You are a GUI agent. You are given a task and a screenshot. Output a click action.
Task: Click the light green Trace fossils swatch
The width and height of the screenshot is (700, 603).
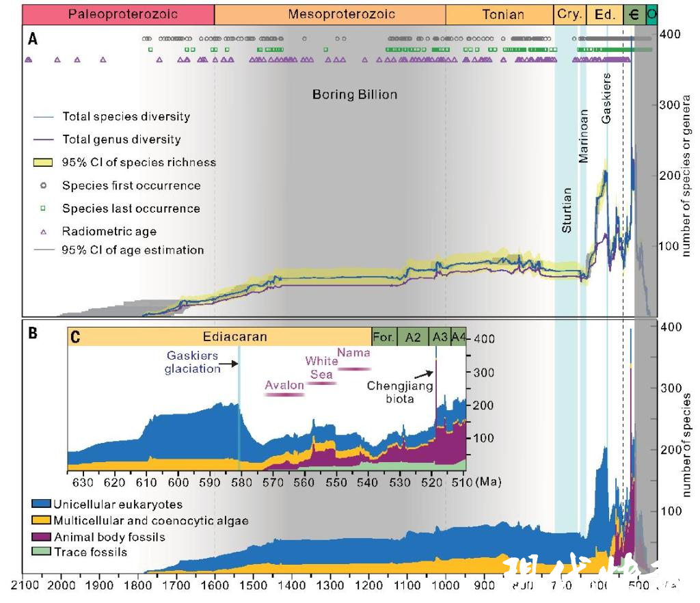click(x=41, y=552)
